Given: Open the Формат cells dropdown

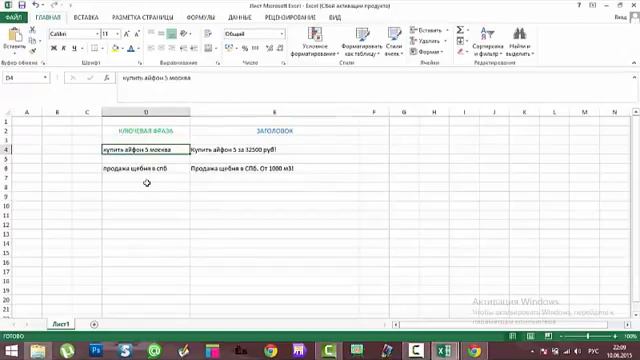Looking at the screenshot, I should click(427, 51).
